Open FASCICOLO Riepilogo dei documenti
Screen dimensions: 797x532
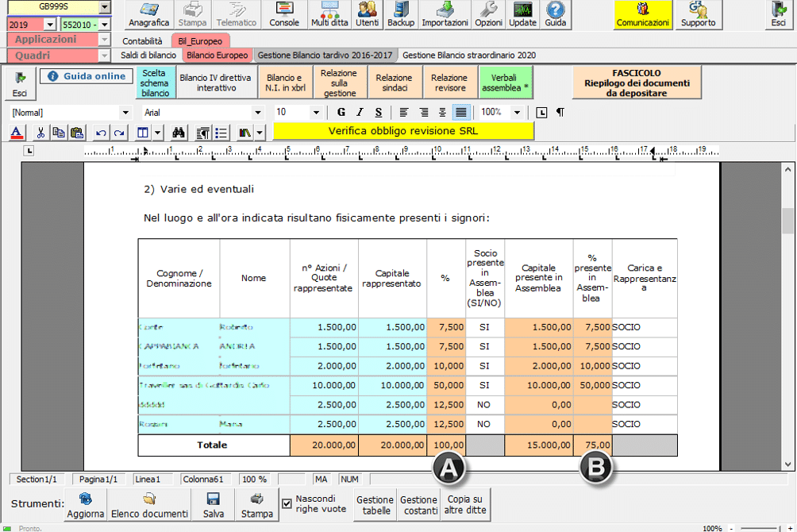click(x=637, y=83)
